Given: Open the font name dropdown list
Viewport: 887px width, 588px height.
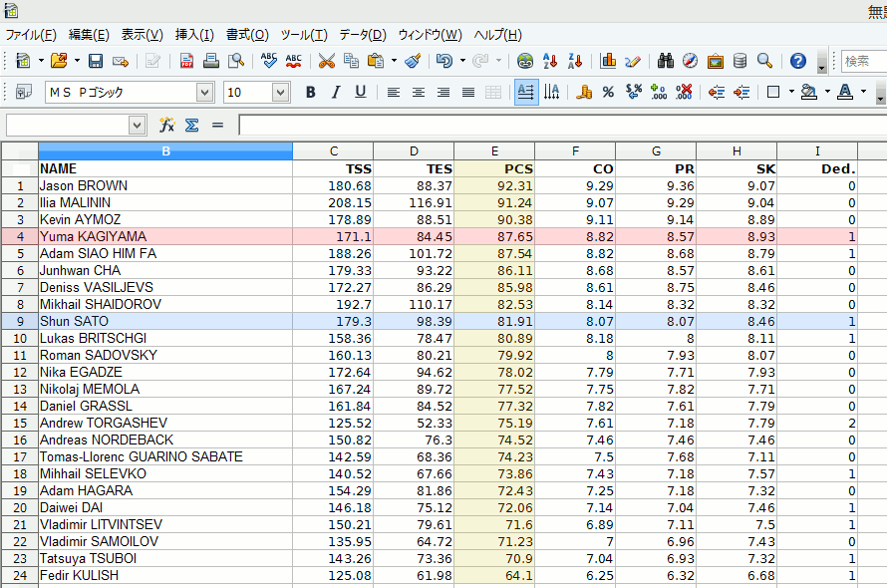Looking at the screenshot, I should (x=204, y=92).
